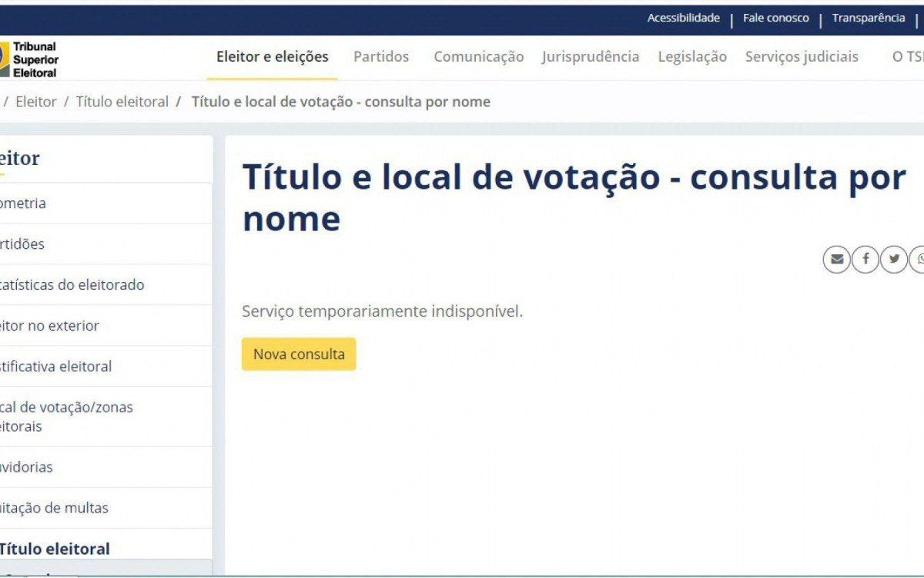Open the Fale conosco link

click(x=775, y=17)
